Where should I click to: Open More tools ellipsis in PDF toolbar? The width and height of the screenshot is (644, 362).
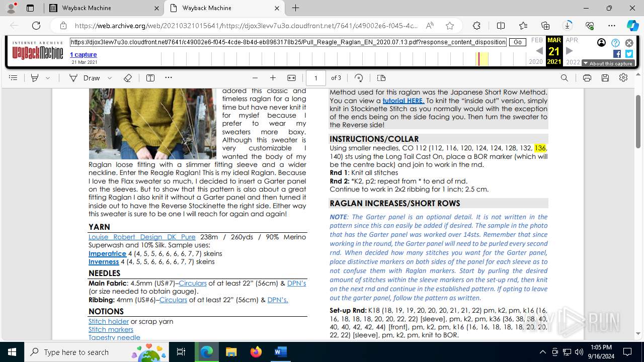tap(169, 78)
